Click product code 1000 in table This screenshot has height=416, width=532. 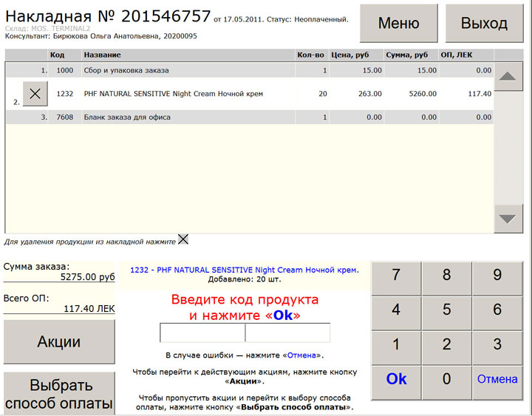pyautogui.click(x=65, y=70)
